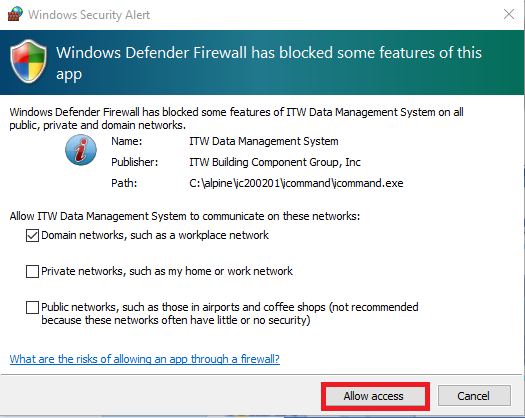Click the Allow access button

[x=375, y=396]
